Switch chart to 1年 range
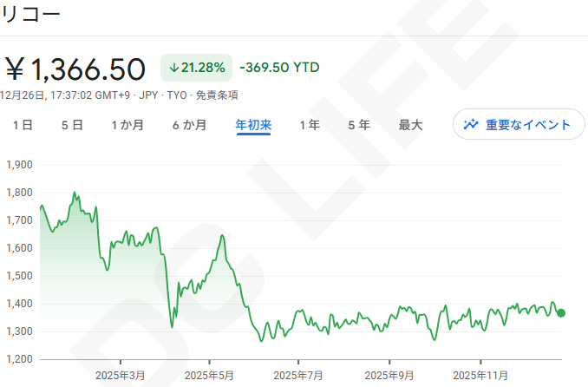588x387 pixels. [x=310, y=125]
